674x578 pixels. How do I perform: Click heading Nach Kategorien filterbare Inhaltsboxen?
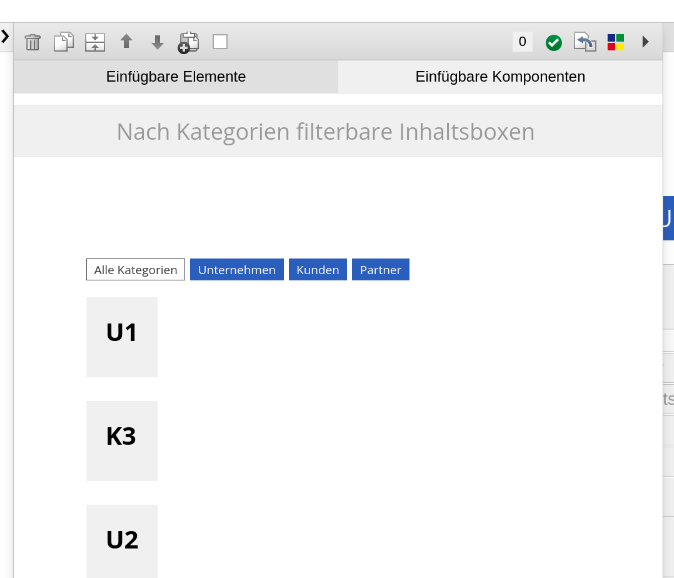click(325, 132)
